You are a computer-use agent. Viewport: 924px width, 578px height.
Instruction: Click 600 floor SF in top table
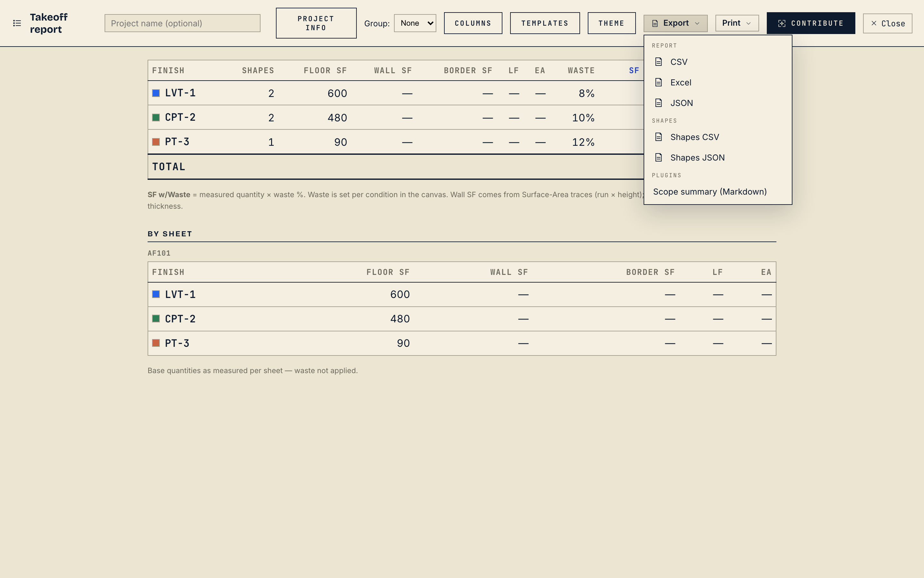337,94
